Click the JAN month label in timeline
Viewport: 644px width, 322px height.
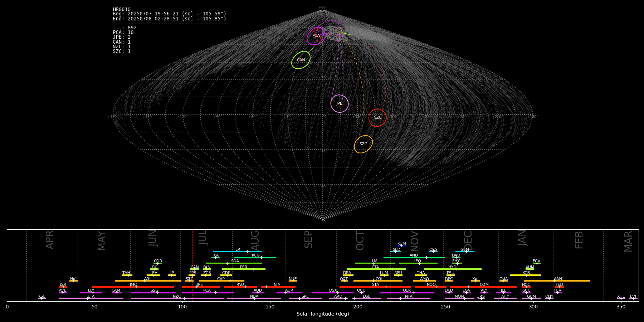[x=522, y=238]
